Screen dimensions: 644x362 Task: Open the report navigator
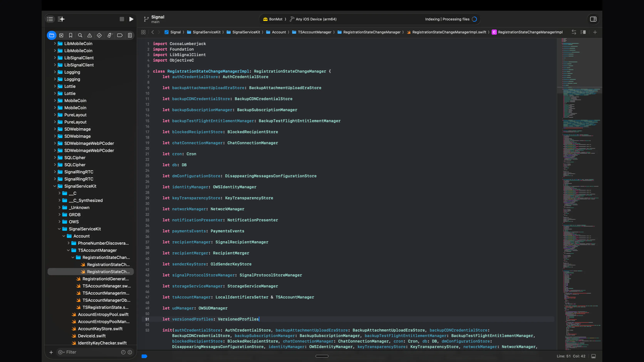[x=130, y=35]
